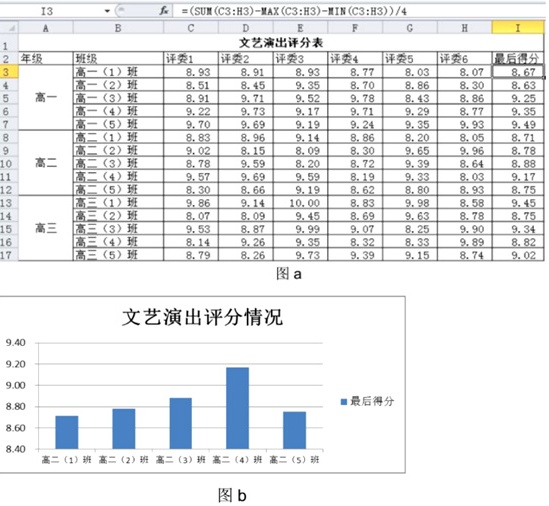549x506 pixels.
Task: Click final score 9.17 in row 11
Action: (518, 177)
